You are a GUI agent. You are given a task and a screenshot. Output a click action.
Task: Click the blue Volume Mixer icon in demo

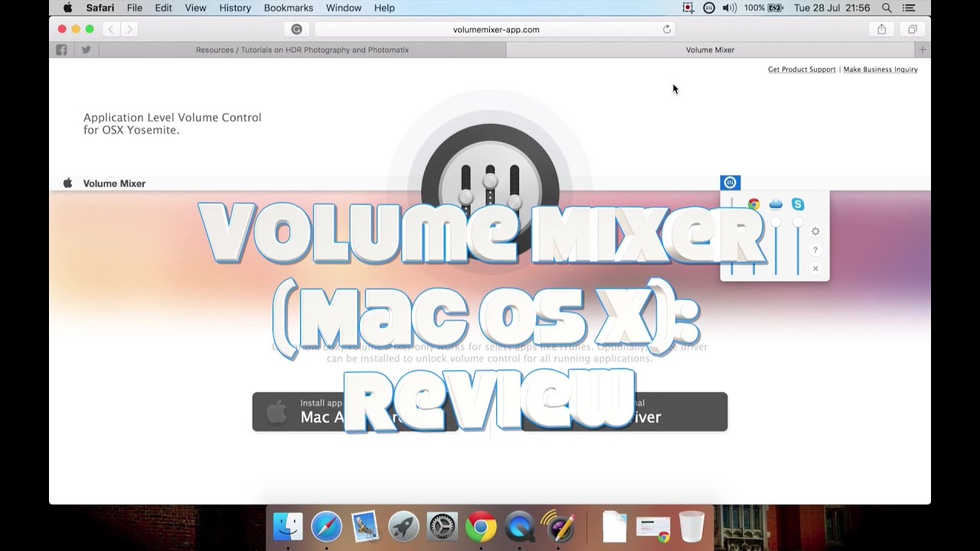click(730, 182)
